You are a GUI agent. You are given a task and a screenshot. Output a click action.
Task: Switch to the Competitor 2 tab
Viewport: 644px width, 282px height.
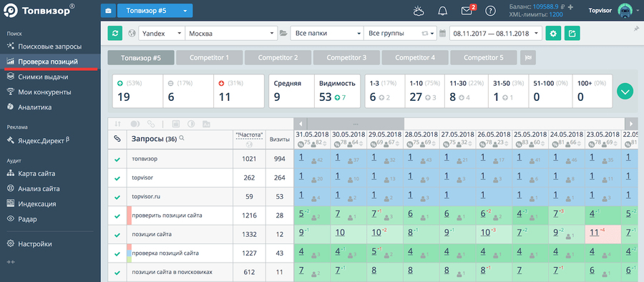[278, 57]
